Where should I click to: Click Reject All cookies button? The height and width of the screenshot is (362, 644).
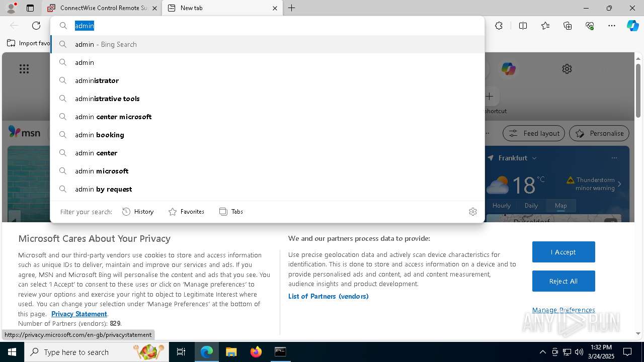[x=563, y=281]
